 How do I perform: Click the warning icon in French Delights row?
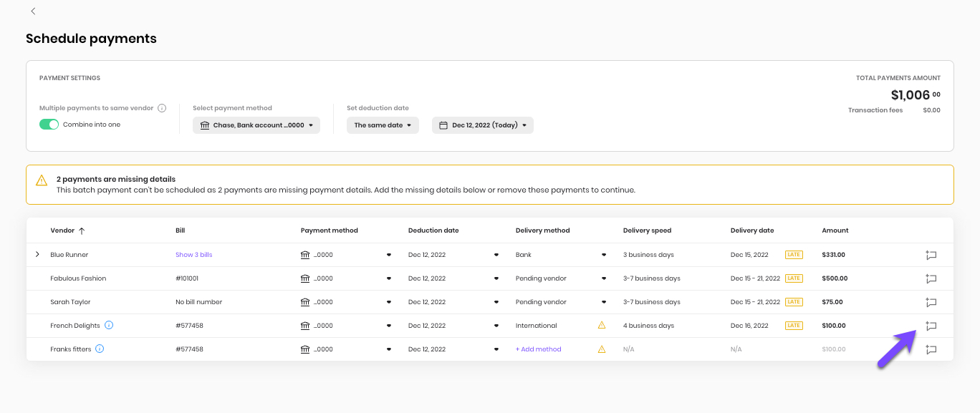602,325
